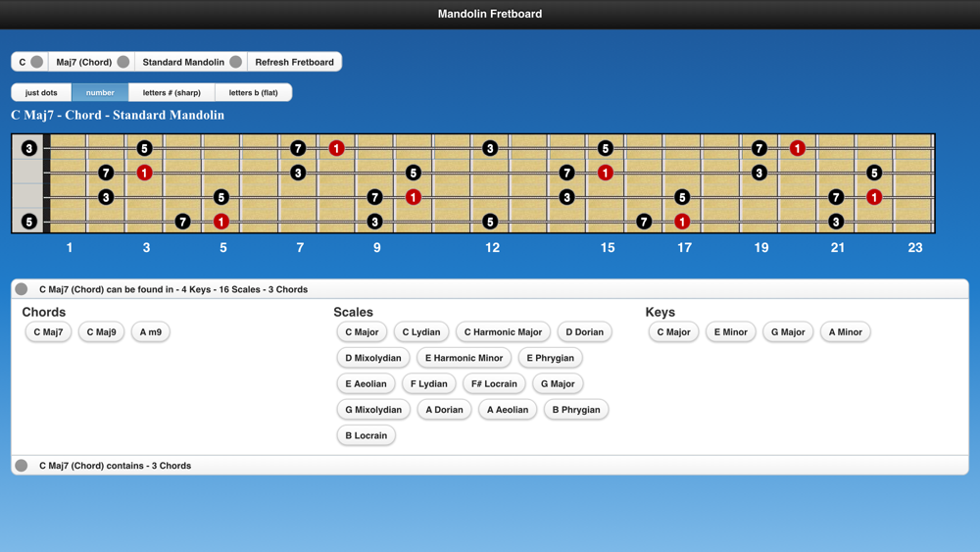
Task: Click open-string 5 marker on bottom string
Action: 28,222
